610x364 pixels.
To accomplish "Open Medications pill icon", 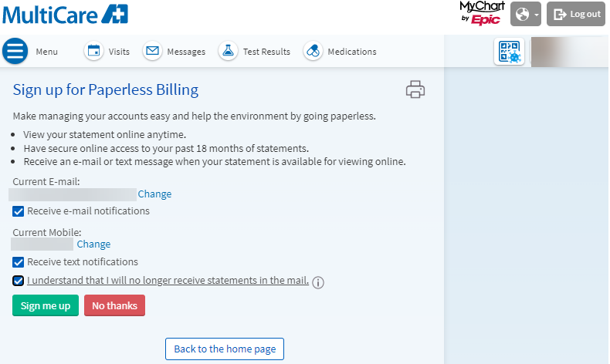I will pos(313,51).
